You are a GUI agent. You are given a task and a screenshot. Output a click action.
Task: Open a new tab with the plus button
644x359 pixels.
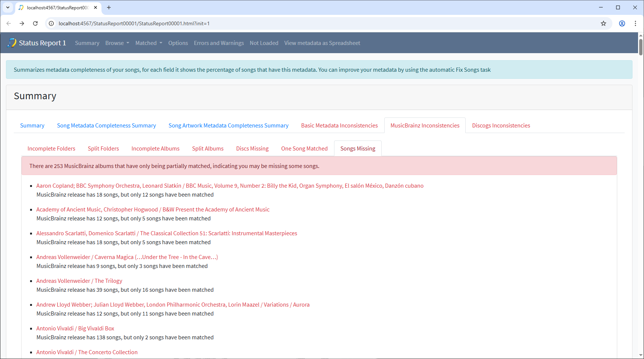(109, 7)
